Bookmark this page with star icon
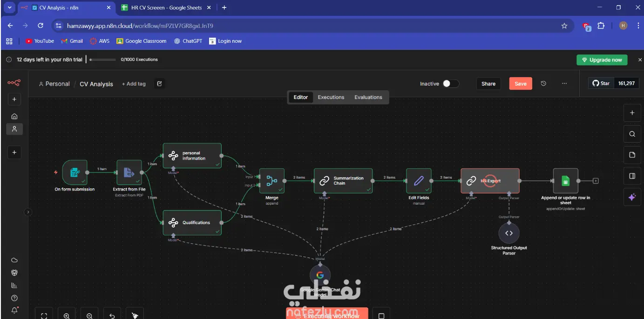644x319 pixels. [x=564, y=26]
